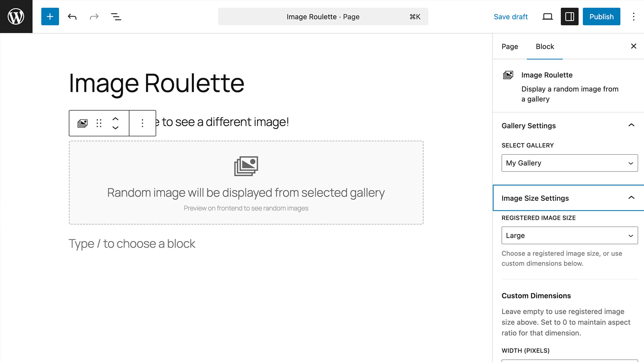
Task: Toggle the settings sidebar panel
Action: pos(570,16)
